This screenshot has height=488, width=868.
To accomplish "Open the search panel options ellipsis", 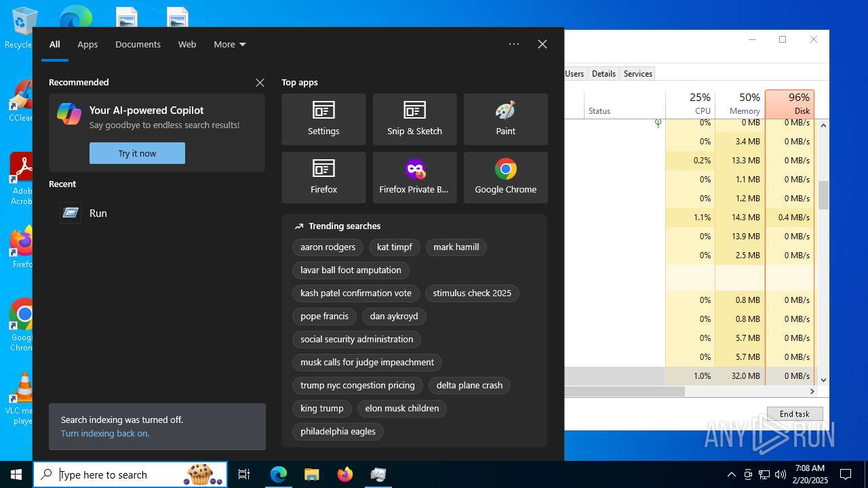I will [514, 44].
